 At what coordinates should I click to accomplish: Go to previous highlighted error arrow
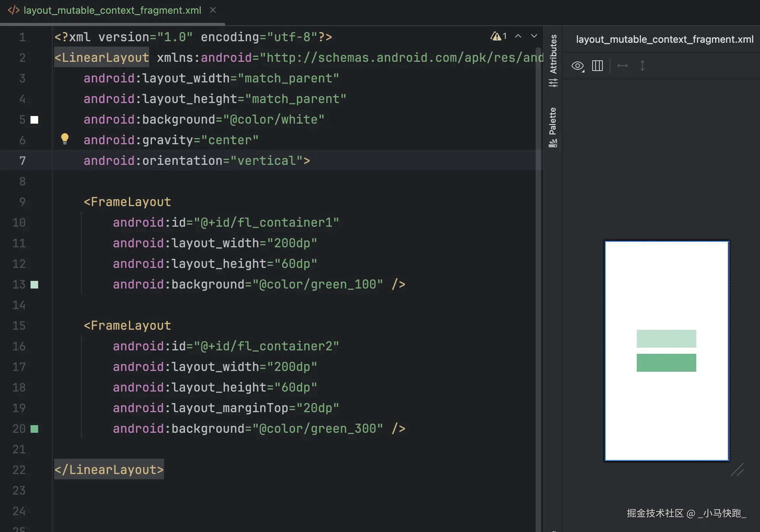518,36
